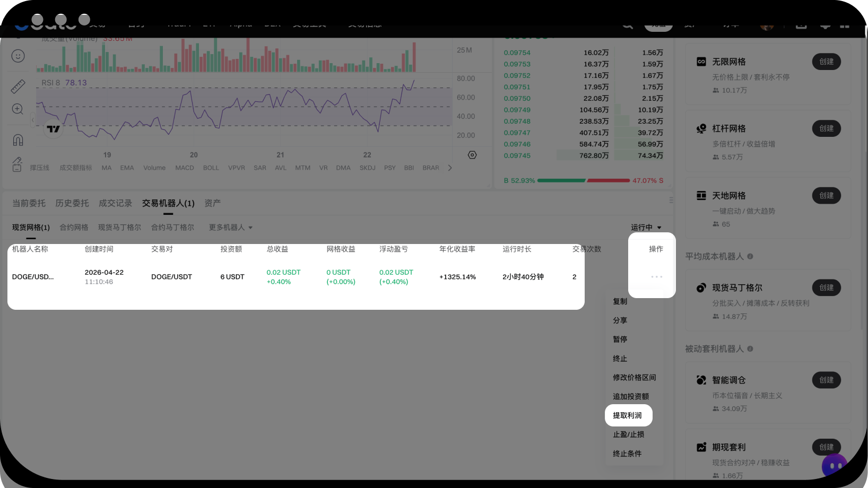The width and height of the screenshot is (868, 488).
Task: Select the ruler measure tool
Action: click(18, 86)
